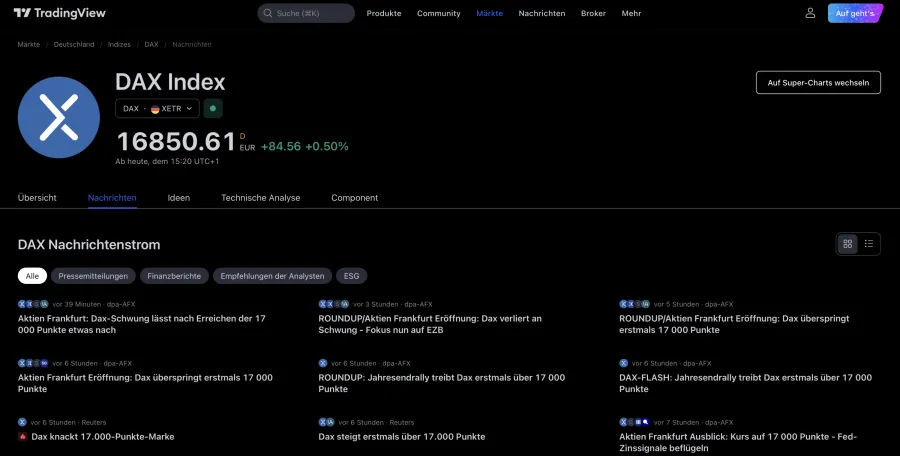Open the Broker menu
Viewport: 900px width, 456px height.
point(593,13)
